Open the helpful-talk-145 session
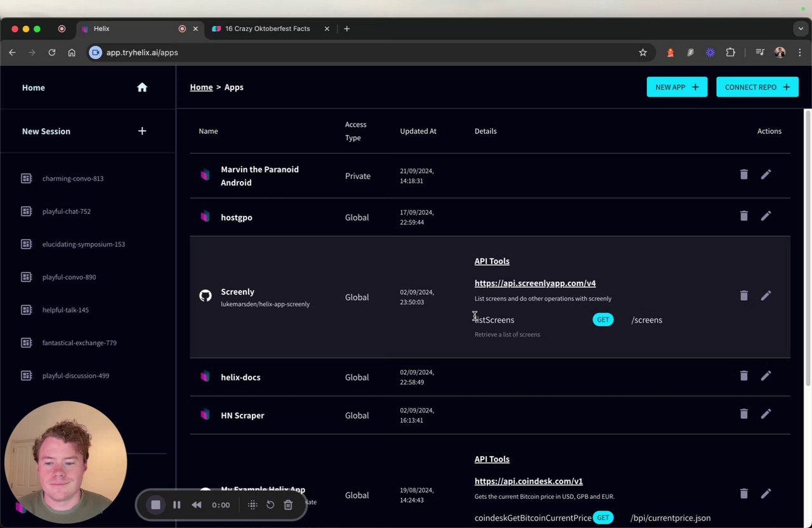The height and width of the screenshot is (528, 812). (65, 310)
